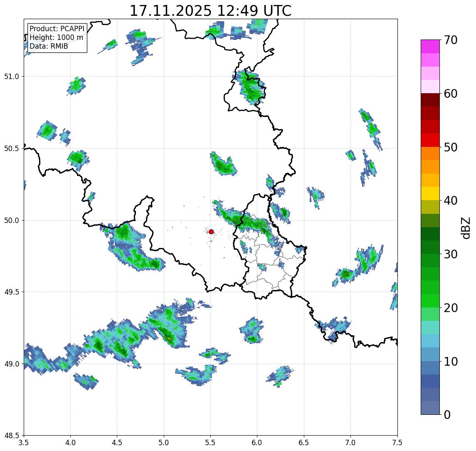This screenshot has width=476, height=451.
Task: Click the longitude label 5.5
Action: tap(211, 443)
